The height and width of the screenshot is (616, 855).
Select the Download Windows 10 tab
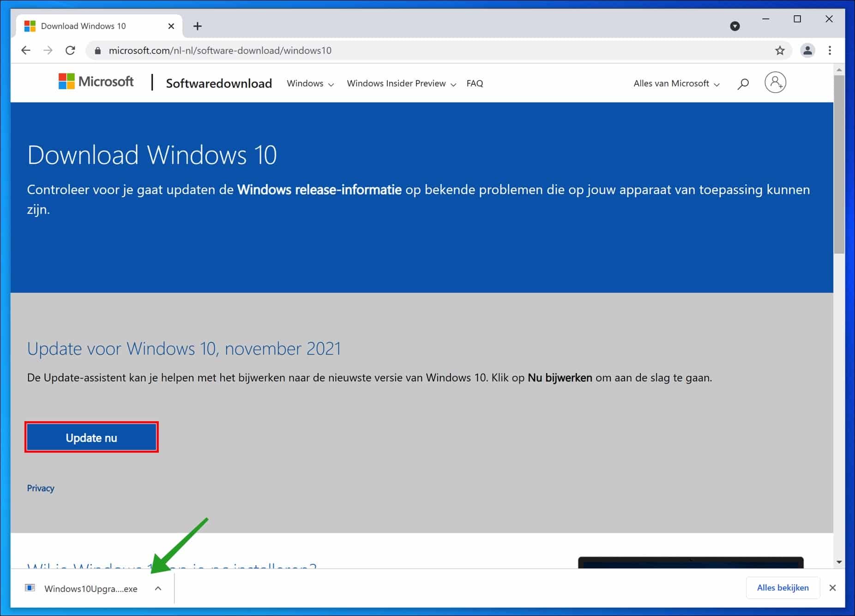point(83,26)
